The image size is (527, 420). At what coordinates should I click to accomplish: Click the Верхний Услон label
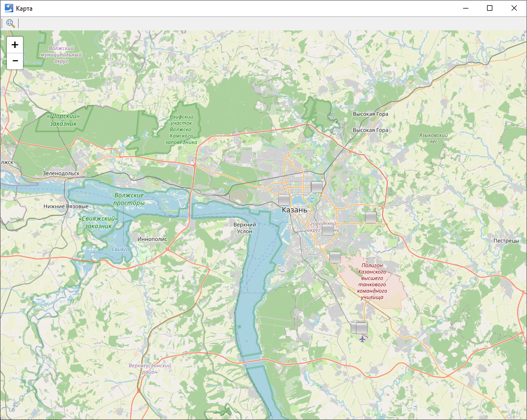pyautogui.click(x=245, y=228)
